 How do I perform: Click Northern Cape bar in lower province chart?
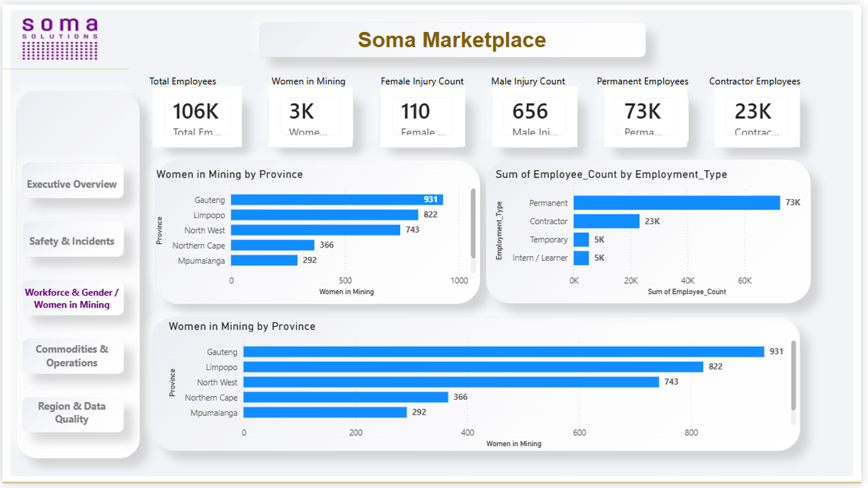(x=346, y=397)
